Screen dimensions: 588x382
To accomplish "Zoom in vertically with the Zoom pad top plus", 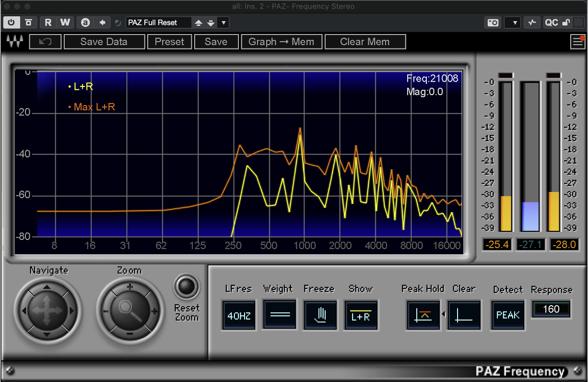I will [x=129, y=287].
